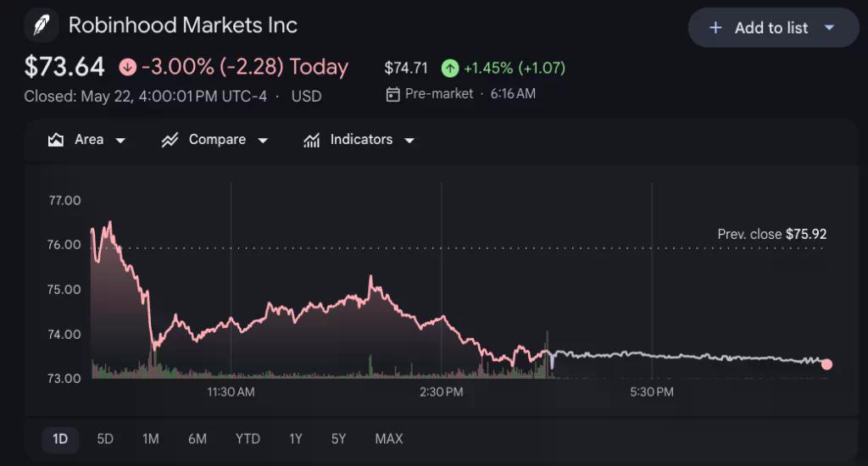Click the 76.00 price axis label
The width and height of the screenshot is (868, 466).
64,245
